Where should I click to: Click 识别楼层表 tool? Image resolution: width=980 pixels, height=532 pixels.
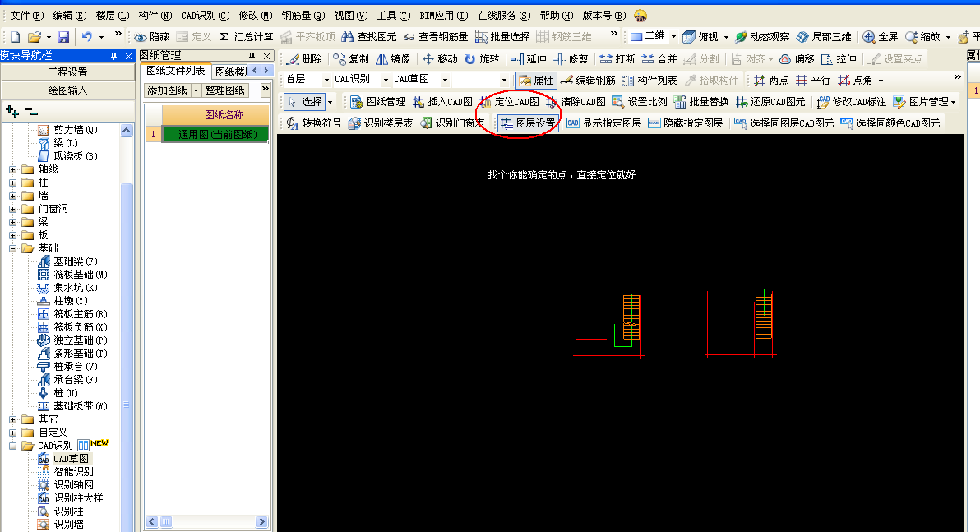click(x=381, y=123)
